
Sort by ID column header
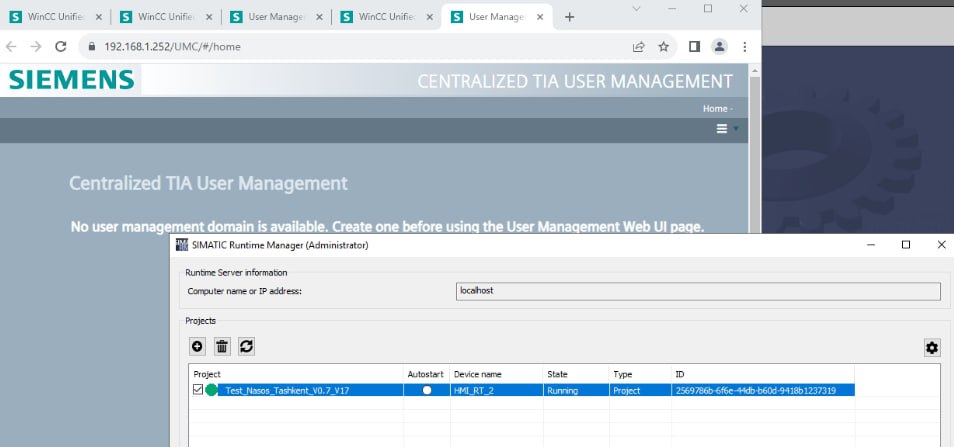tap(764, 374)
